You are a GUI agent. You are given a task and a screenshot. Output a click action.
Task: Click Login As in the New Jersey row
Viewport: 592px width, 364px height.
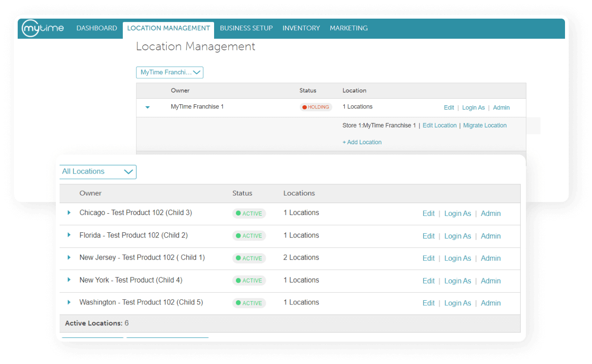(x=457, y=258)
